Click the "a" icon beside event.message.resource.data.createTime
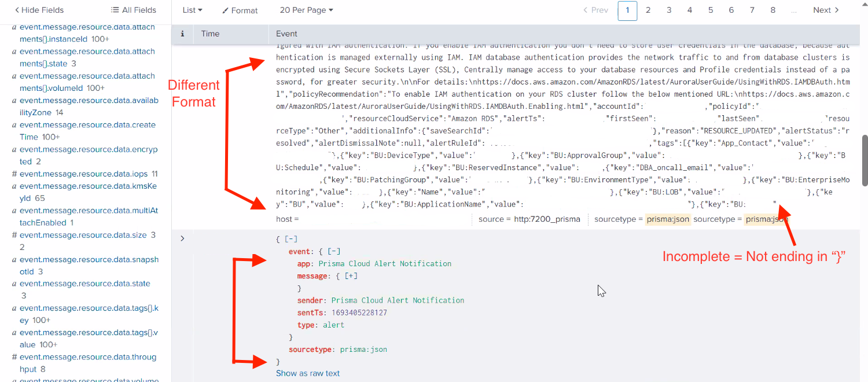Image resolution: width=868 pixels, height=382 pixels. tap(13, 124)
